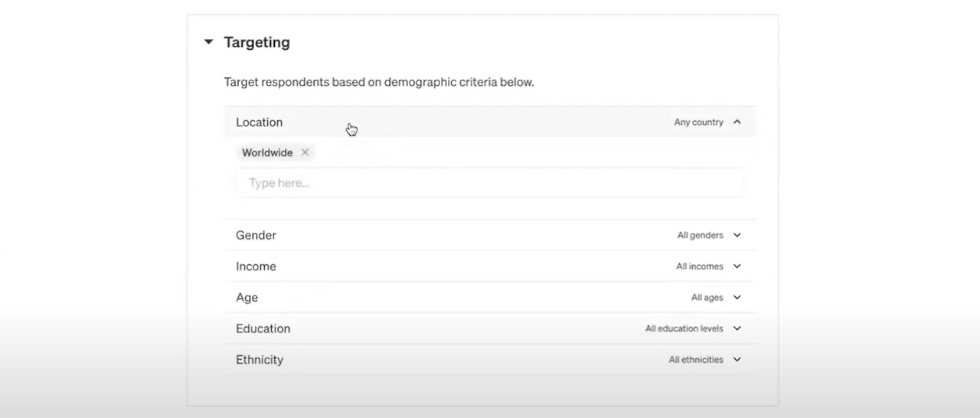980x418 pixels.
Task: Click the 'All ethnicities' value
Action: (x=695, y=359)
